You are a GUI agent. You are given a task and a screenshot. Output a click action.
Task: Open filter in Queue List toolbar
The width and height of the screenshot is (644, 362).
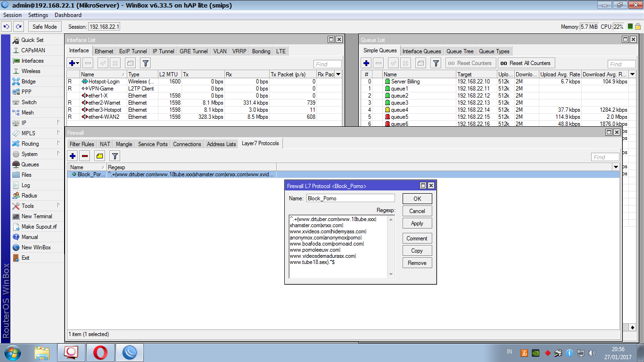pos(436,63)
